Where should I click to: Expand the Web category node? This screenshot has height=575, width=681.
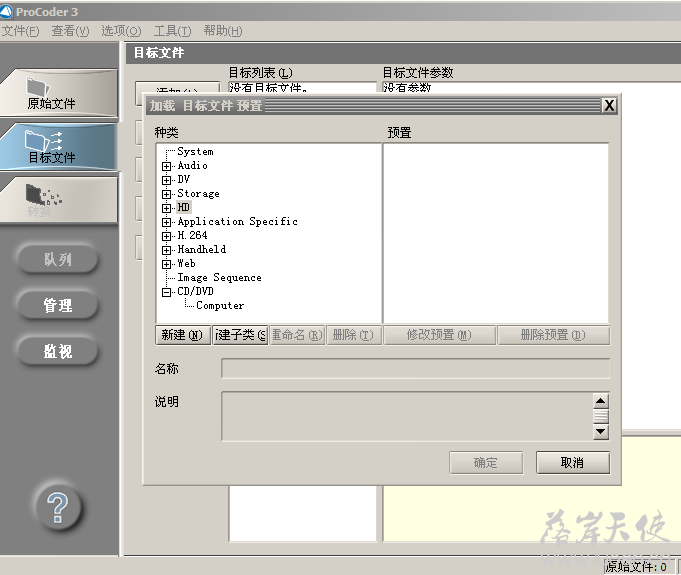[166, 264]
